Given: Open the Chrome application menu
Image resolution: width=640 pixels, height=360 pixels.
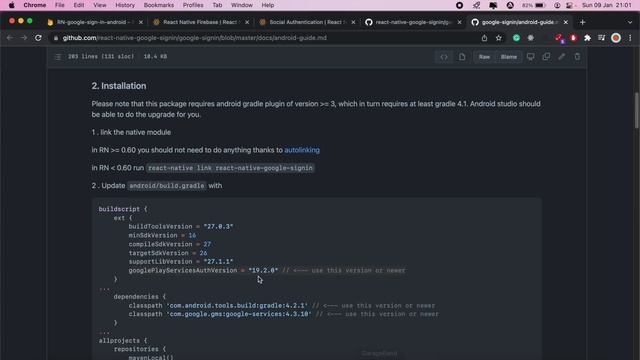Looking at the screenshot, I should 35,5.
